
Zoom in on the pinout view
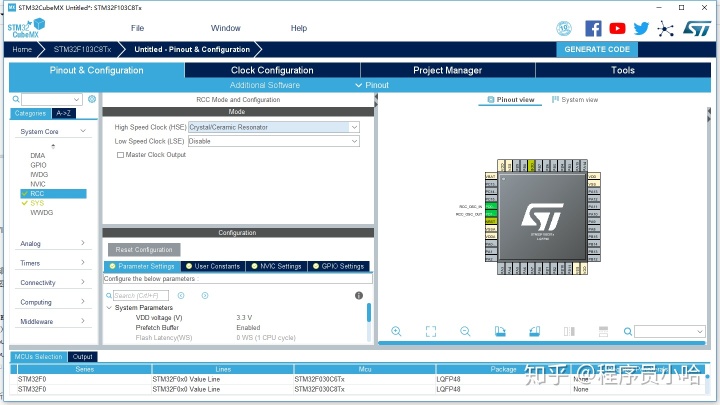[396, 332]
